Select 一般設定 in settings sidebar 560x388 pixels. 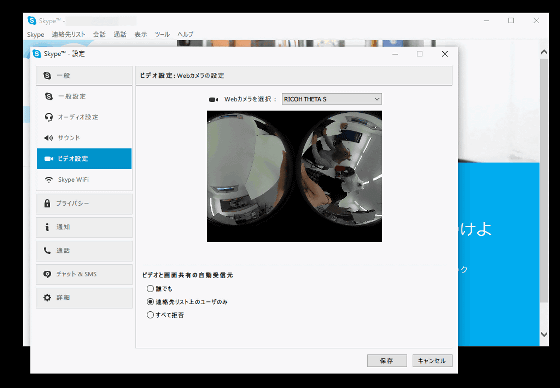[x=84, y=96]
